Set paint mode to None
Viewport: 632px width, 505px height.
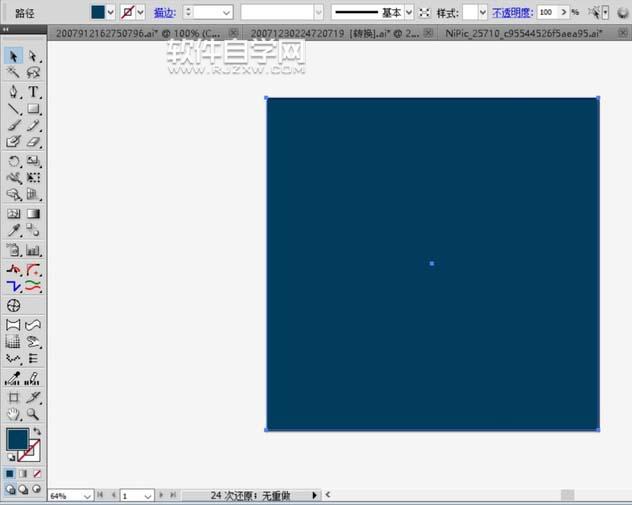(x=37, y=474)
